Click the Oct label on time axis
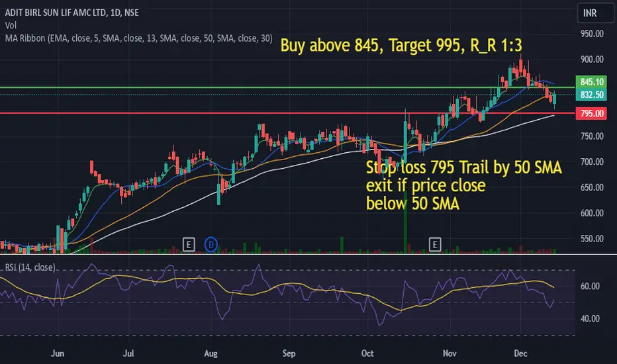 [x=367, y=353]
